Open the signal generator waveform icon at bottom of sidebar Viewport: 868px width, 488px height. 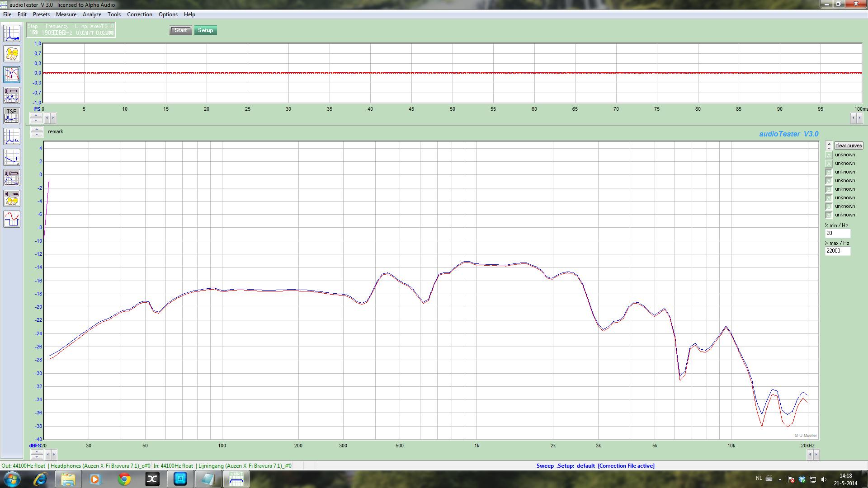(x=12, y=219)
